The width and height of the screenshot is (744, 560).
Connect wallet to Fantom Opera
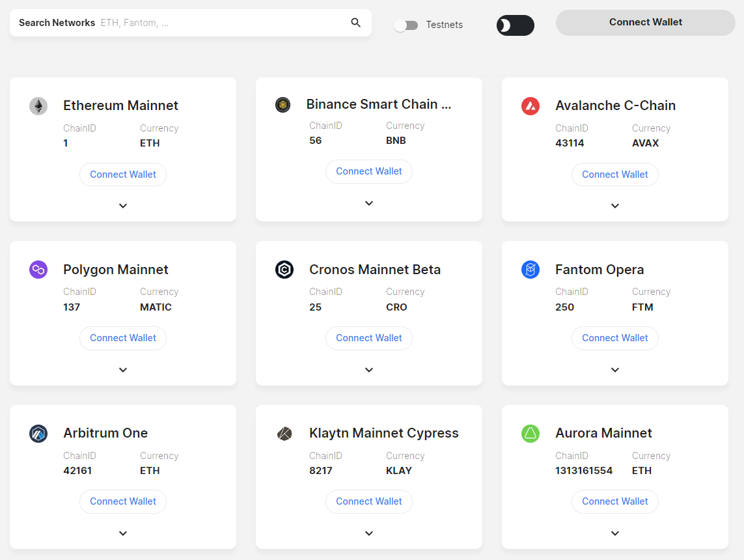(x=615, y=338)
